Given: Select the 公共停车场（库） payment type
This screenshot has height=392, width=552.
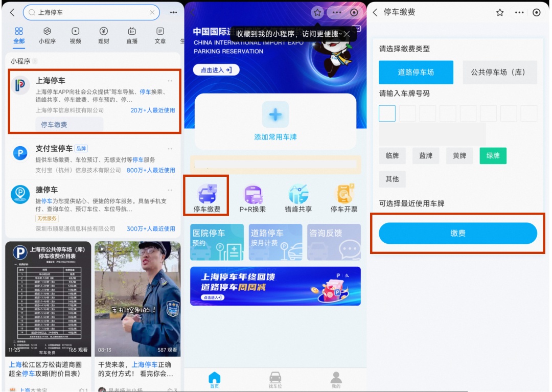Looking at the screenshot, I should click(499, 72).
